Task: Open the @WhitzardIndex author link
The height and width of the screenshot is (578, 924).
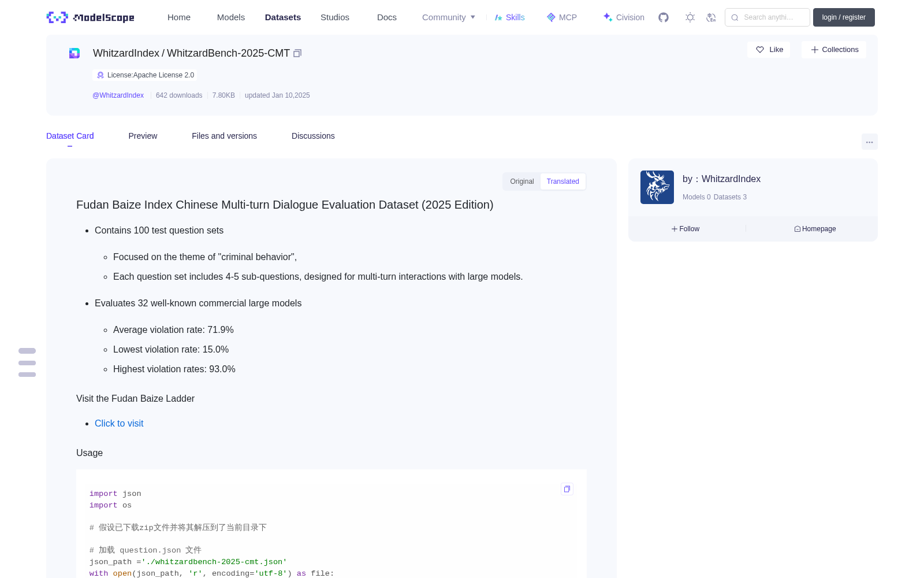Action: click(x=118, y=95)
